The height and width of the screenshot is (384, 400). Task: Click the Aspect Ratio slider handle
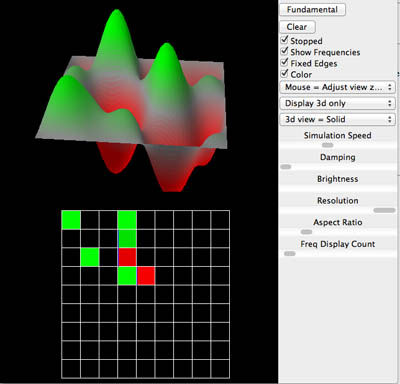[306, 232]
